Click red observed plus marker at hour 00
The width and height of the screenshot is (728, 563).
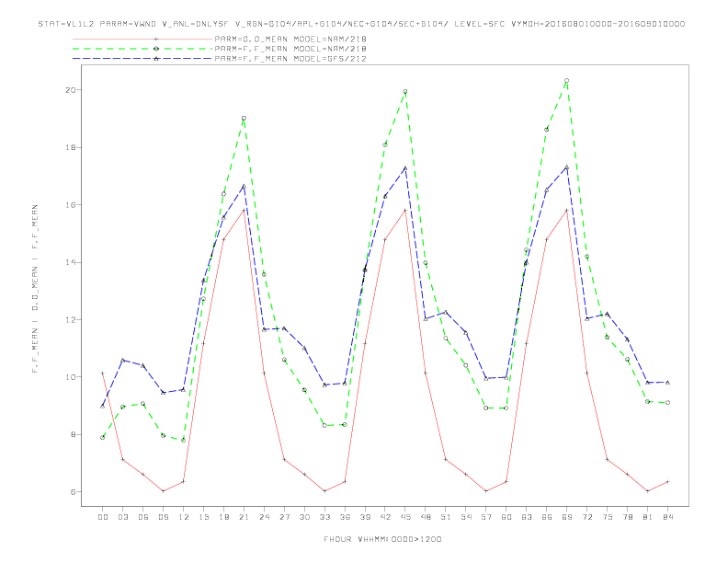(103, 373)
